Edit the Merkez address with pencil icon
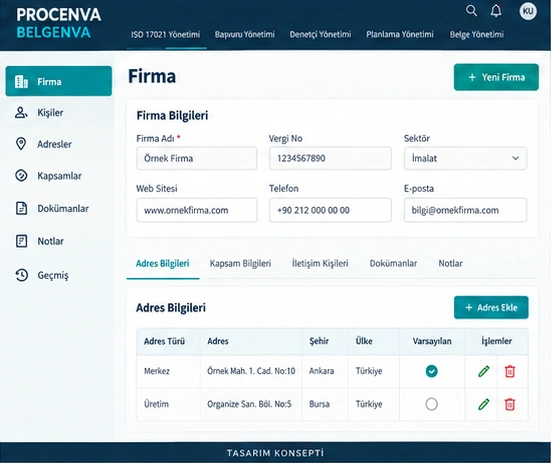This screenshot has width=551, height=463. [484, 371]
